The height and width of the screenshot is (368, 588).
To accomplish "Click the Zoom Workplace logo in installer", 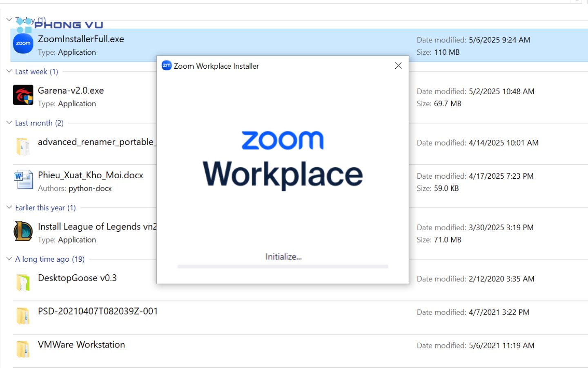I will coord(283,159).
